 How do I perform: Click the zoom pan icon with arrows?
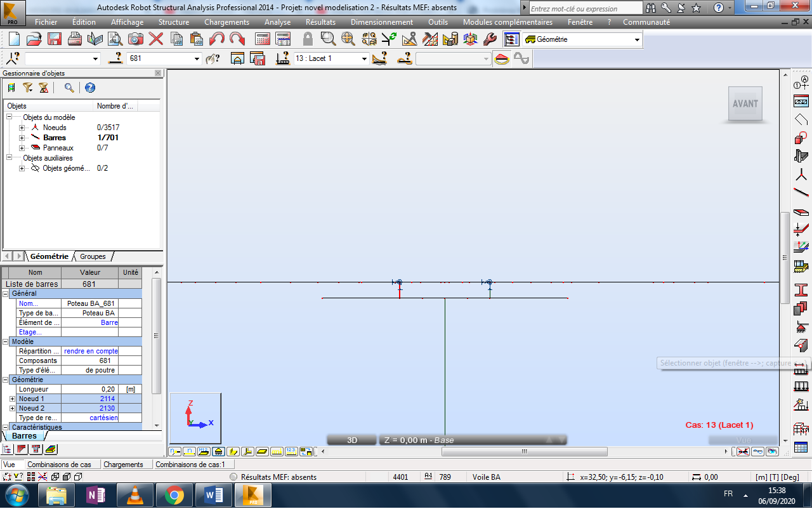(348, 39)
